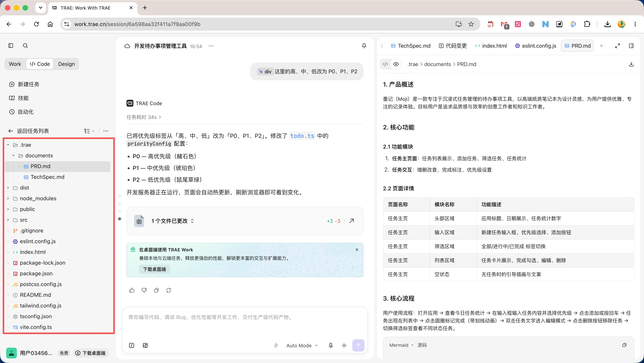
Task: Open TechSpec.md in the file tree
Action: coord(57,177)
